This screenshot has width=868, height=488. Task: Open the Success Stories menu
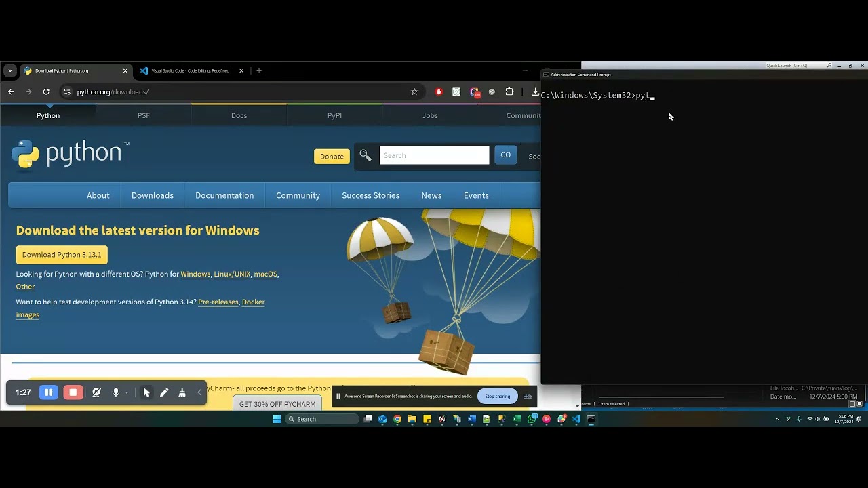coord(370,195)
